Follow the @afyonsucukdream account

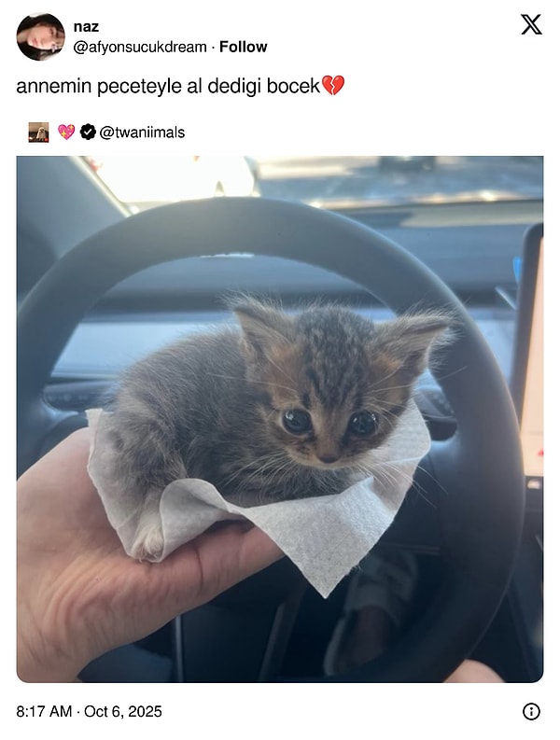click(244, 47)
